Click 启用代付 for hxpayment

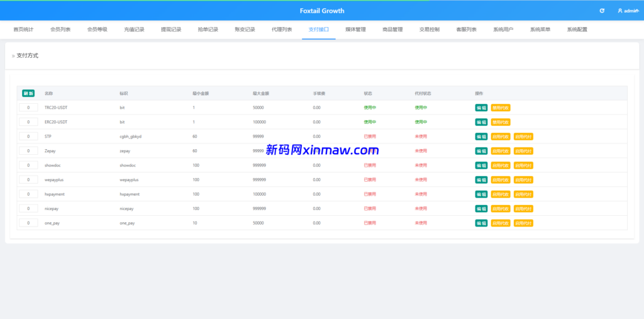(x=524, y=194)
